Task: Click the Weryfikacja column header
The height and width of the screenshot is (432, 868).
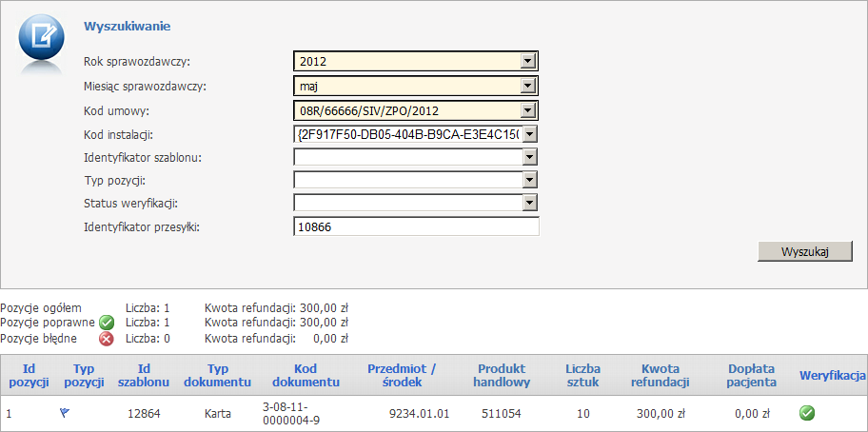Action: [x=832, y=375]
